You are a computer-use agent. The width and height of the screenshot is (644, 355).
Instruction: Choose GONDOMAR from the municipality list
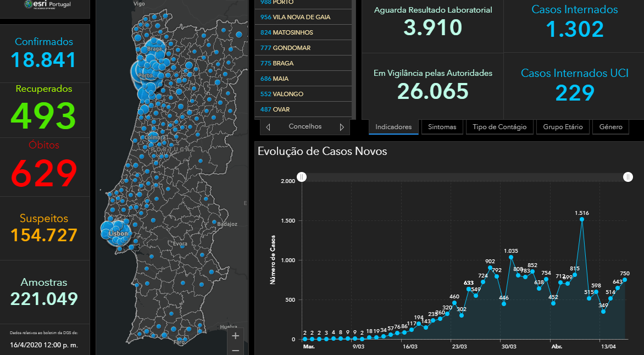303,48
